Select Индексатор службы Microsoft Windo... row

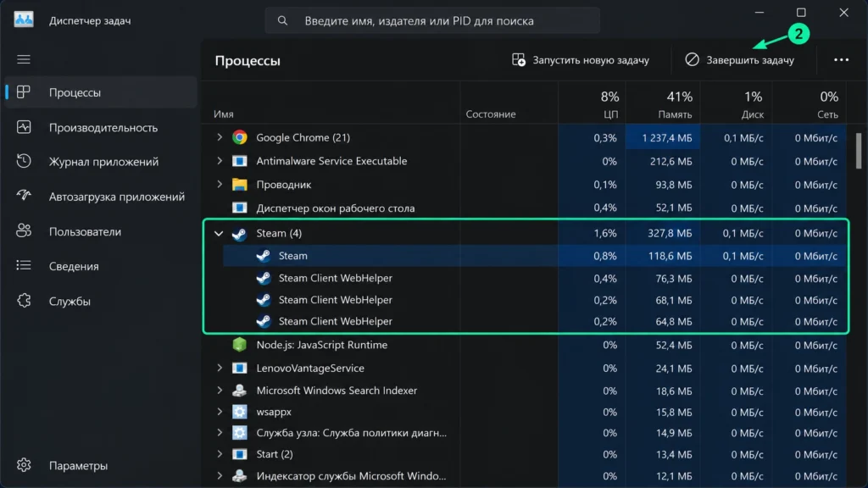524,476
